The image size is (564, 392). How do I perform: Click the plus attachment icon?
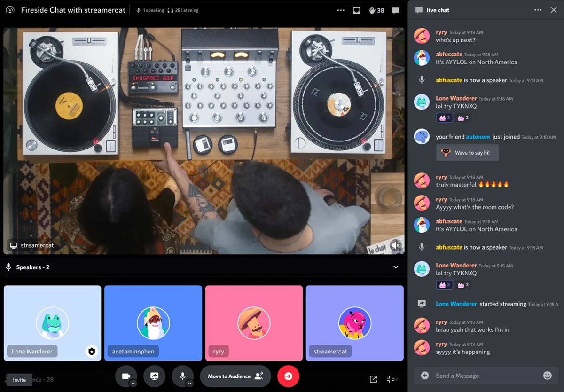[x=425, y=376]
